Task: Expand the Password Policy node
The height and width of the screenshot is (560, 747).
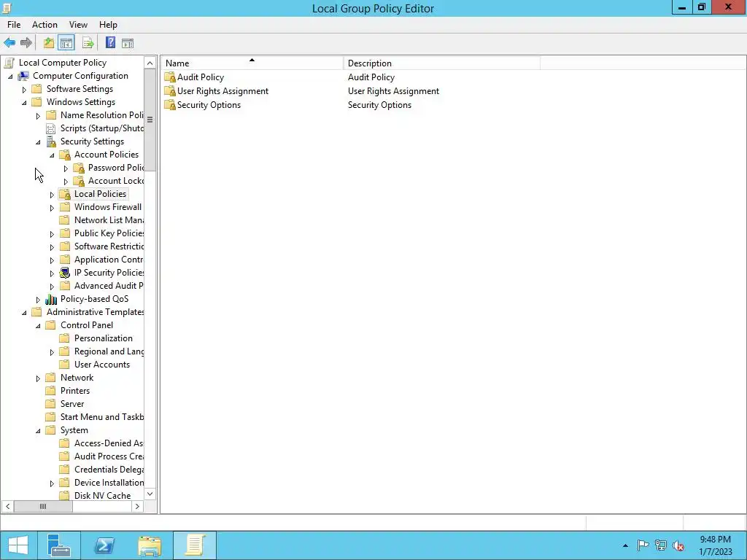Action: 66,168
